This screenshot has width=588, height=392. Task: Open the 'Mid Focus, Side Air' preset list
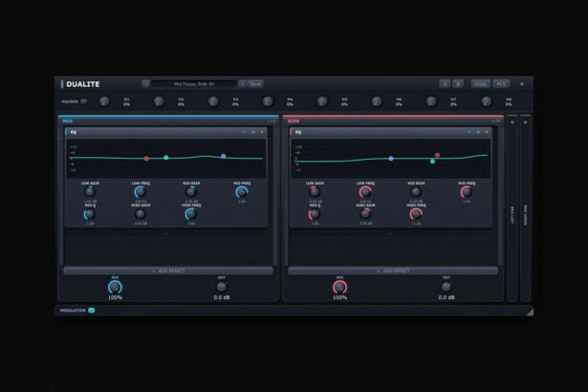[x=194, y=84]
